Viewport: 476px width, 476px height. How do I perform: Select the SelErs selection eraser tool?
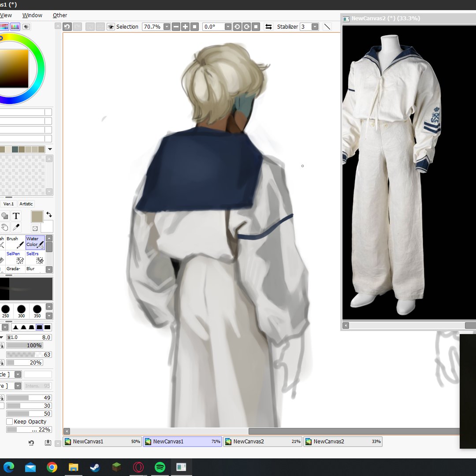35,257
